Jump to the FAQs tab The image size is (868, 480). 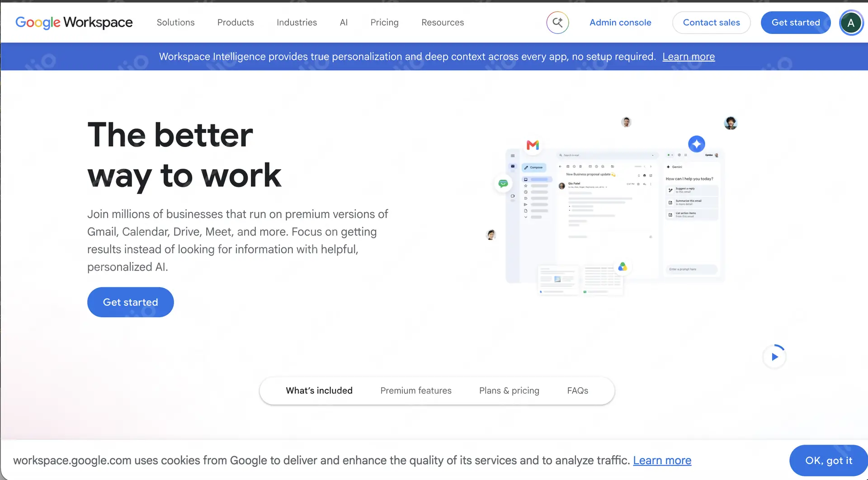578,391
